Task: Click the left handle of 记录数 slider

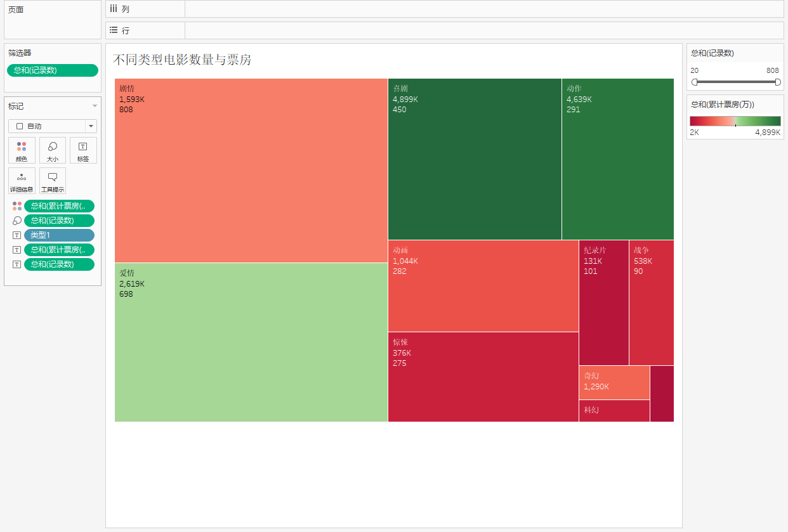Action: pyautogui.click(x=695, y=82)
